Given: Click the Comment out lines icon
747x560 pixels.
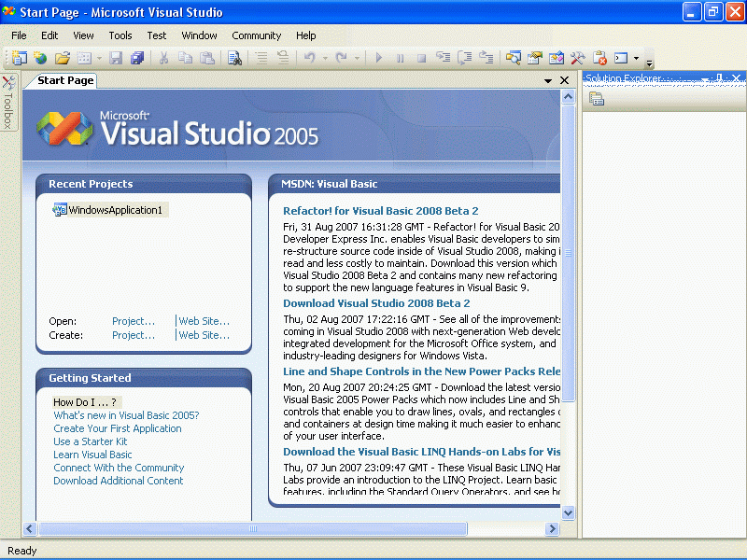Looking at the screenshot, I should click(261, 58).
